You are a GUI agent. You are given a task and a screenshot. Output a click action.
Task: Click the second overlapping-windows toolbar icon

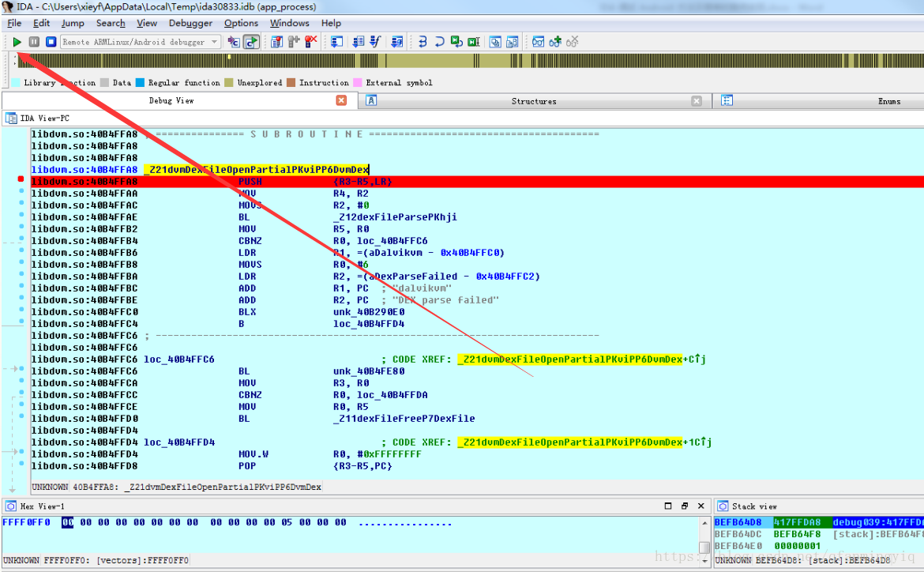coord(512,42)
